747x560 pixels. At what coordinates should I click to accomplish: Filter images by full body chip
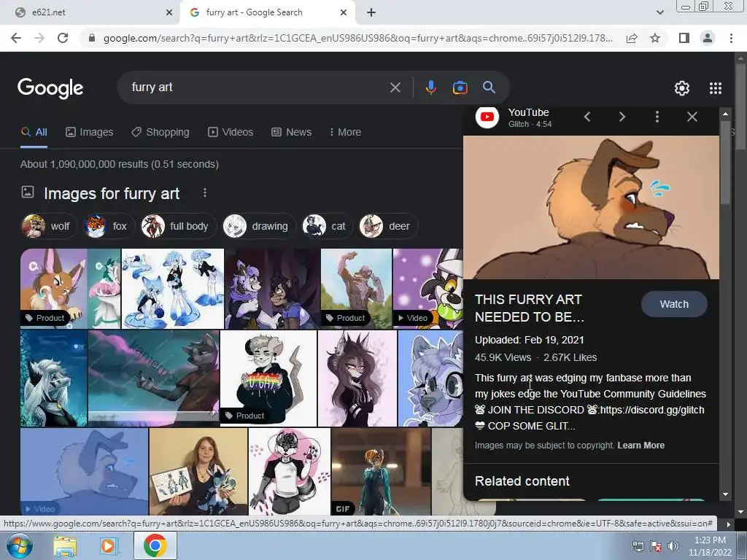179,226
